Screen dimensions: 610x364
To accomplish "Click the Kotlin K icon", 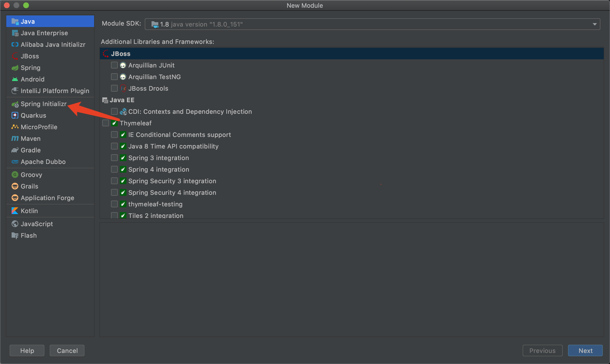I will coord(15,211).
